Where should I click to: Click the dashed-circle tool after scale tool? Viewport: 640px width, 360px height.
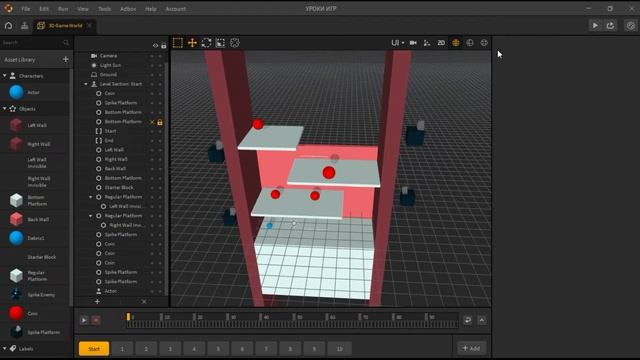(235, 43)
